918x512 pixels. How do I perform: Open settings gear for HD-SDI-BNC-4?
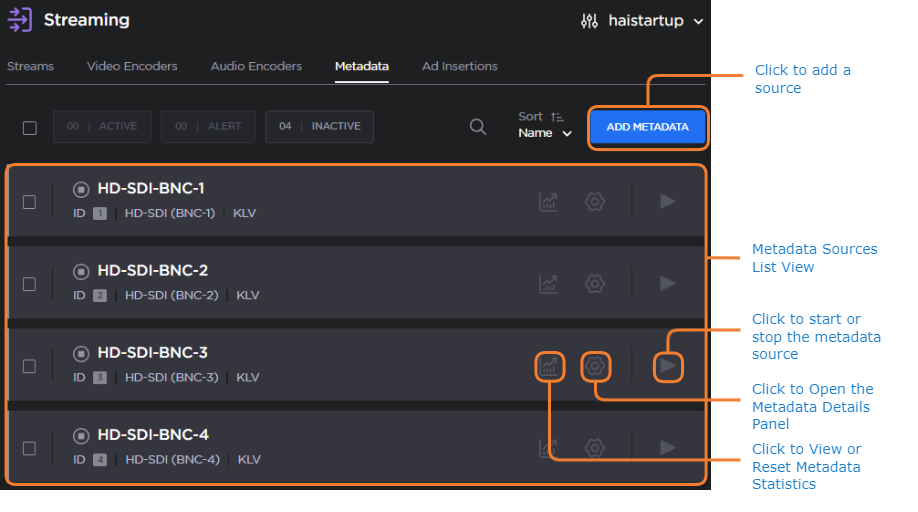[x=595, y=448]
